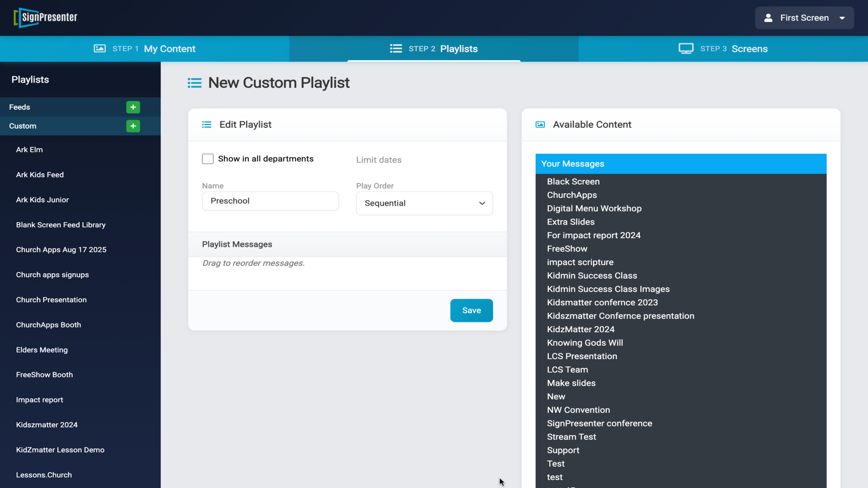Select the Kidmin Success Class message
Image resolution: width=868 pixels, height=488 pixels.
pos(592,276)
